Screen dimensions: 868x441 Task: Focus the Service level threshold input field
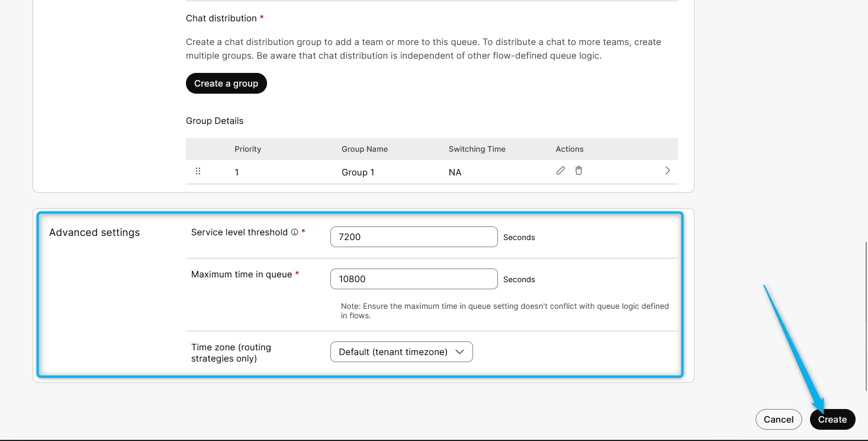pos(413,237)
